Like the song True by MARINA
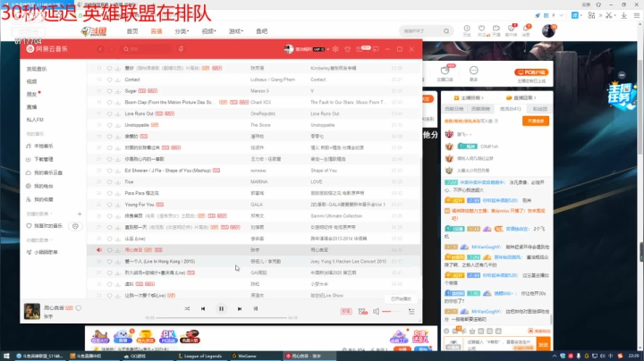 pos(110,181)
